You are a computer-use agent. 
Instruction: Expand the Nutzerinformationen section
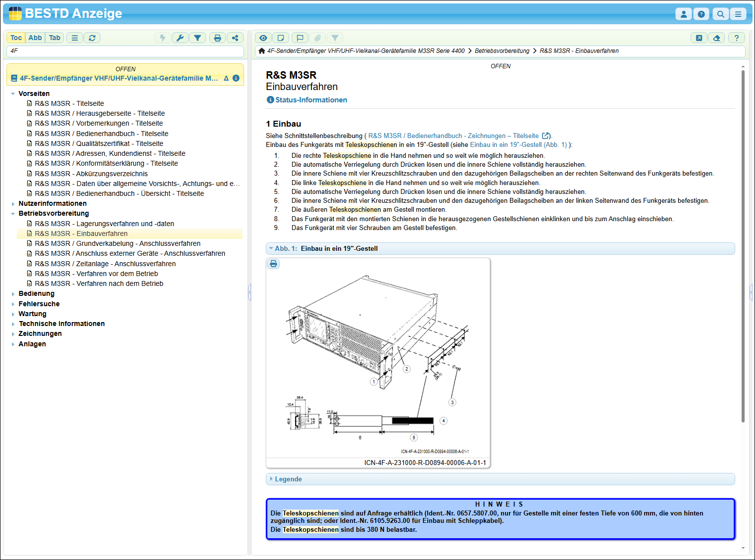coord(13,204)
